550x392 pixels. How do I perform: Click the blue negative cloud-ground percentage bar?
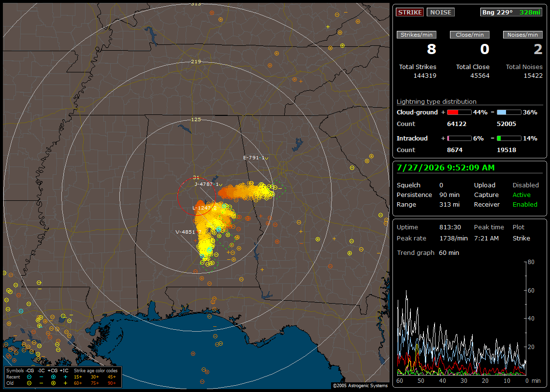point(509,112)
